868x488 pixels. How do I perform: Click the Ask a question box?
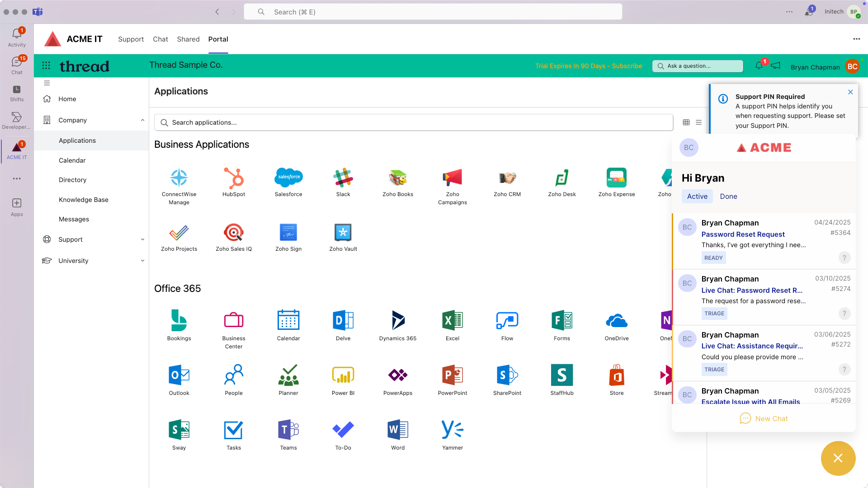[x=698, y=66]
